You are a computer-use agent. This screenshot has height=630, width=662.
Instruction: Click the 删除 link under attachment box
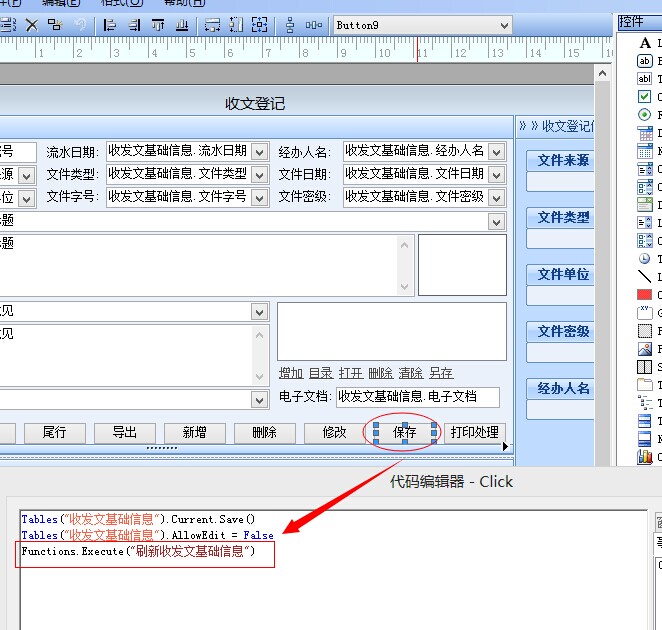click(x=381, y=373)
